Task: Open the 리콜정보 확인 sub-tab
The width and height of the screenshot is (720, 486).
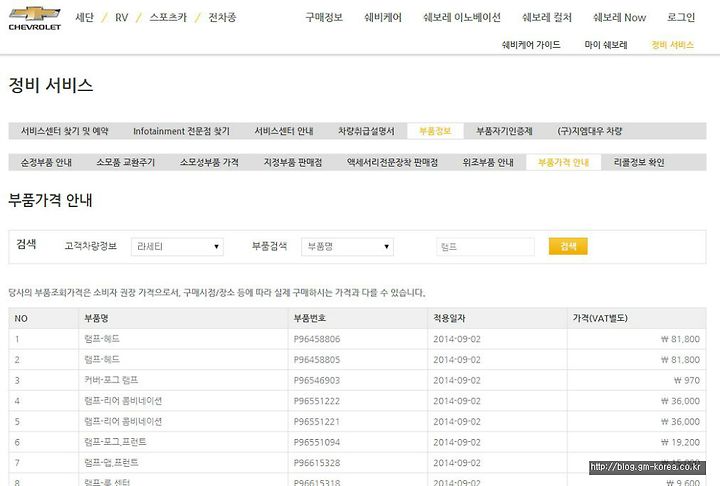Action: point(639,162)
